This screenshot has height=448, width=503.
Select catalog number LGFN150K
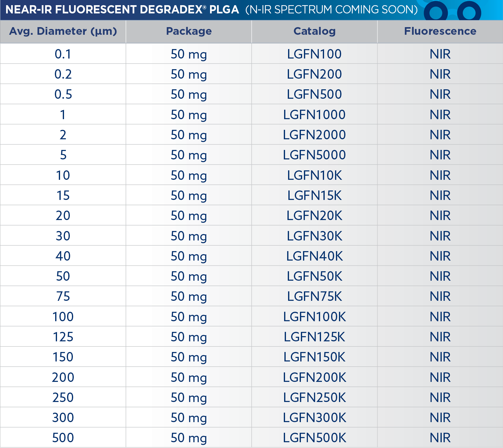click(314, 357)
